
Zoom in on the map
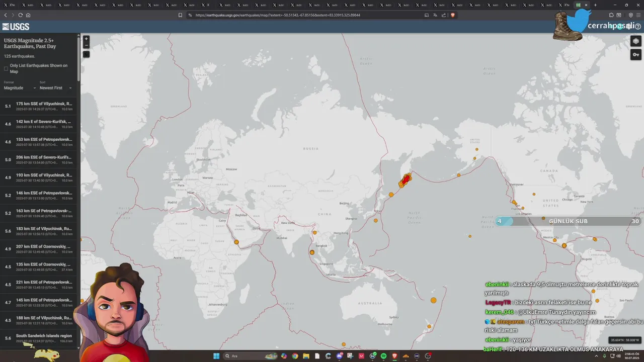coord(86,39)
